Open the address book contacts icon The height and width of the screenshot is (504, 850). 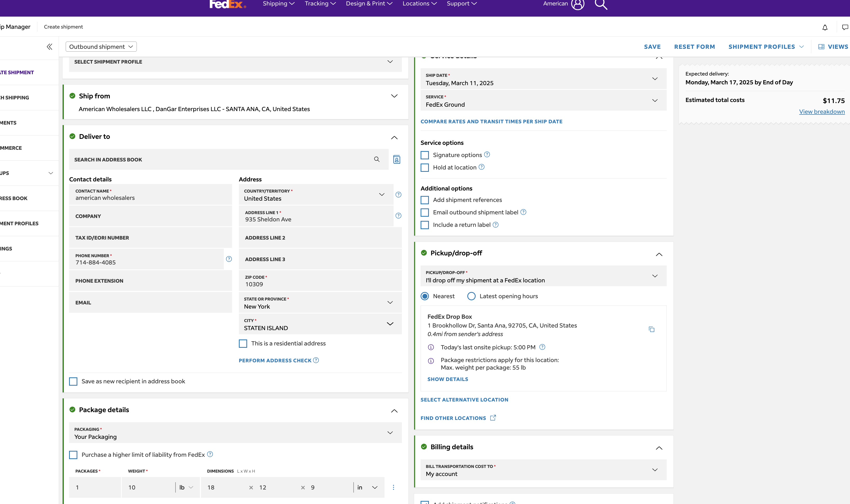(396, 159)
